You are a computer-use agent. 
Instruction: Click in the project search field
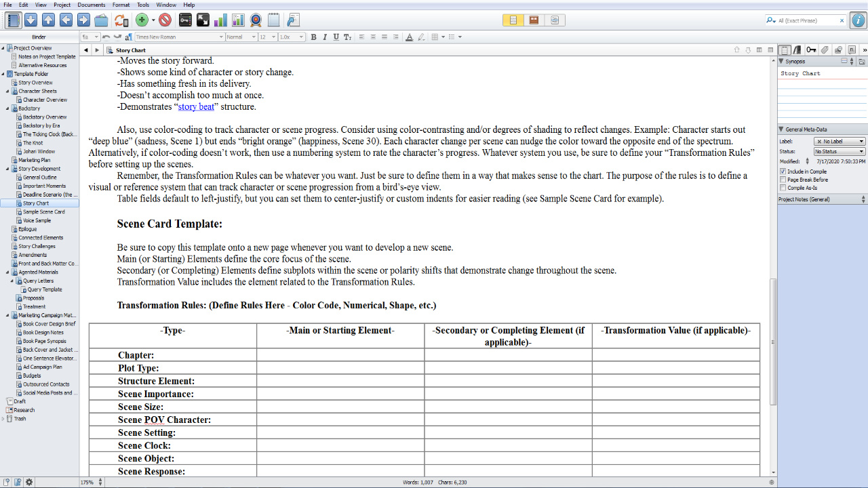click(807, 20)
